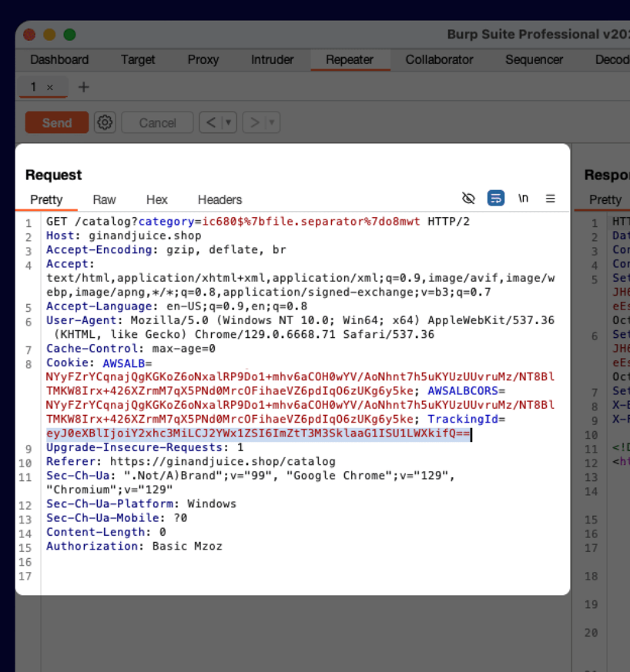Click the Cancel button

pos(157,123)
